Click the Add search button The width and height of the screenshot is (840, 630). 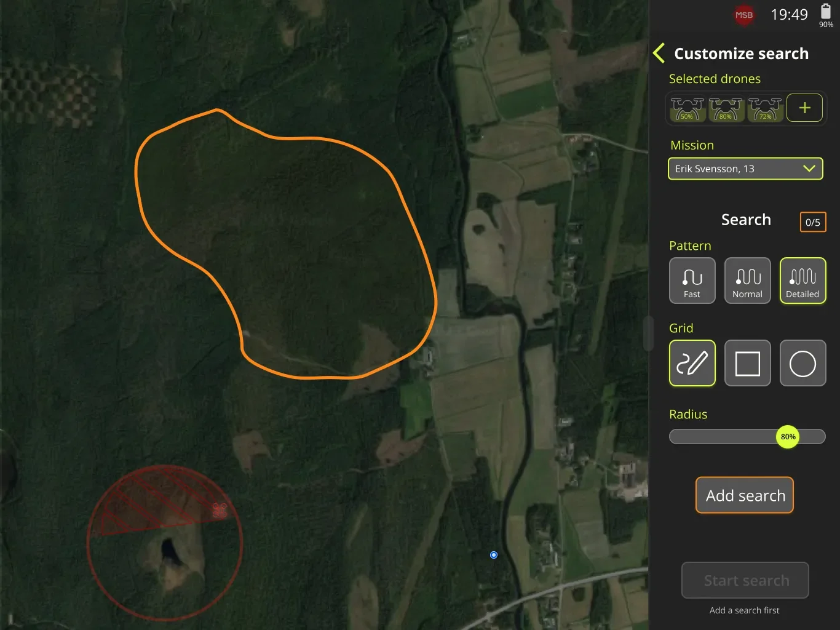click(x=745, y=495)
